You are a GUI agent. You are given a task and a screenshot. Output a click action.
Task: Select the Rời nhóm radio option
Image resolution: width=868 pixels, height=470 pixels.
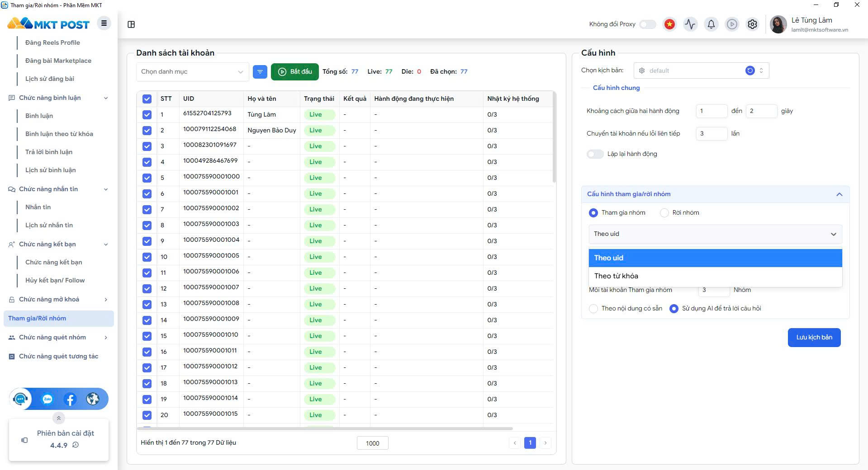tap(664, 213)
